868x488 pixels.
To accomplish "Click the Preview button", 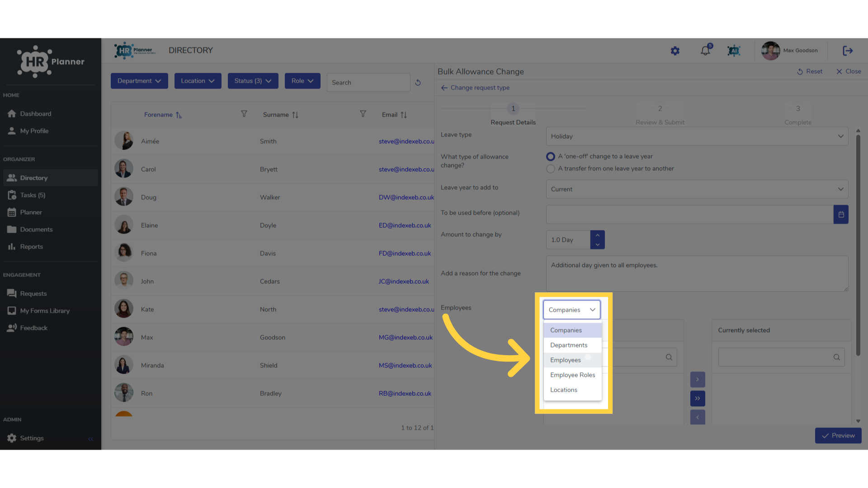I will pyautogui.click(x=838, y=436).
